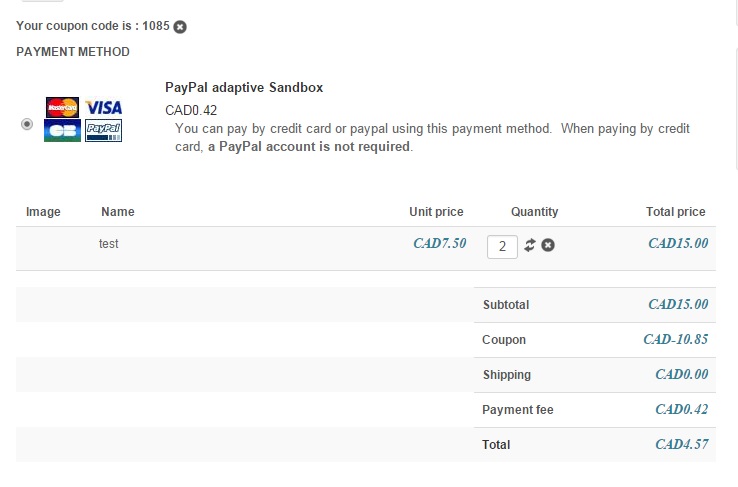Refresh the quantity for the test product
The height and width of the screenshot is (487, 738).
pyautogui.click(x=530, y=245)
